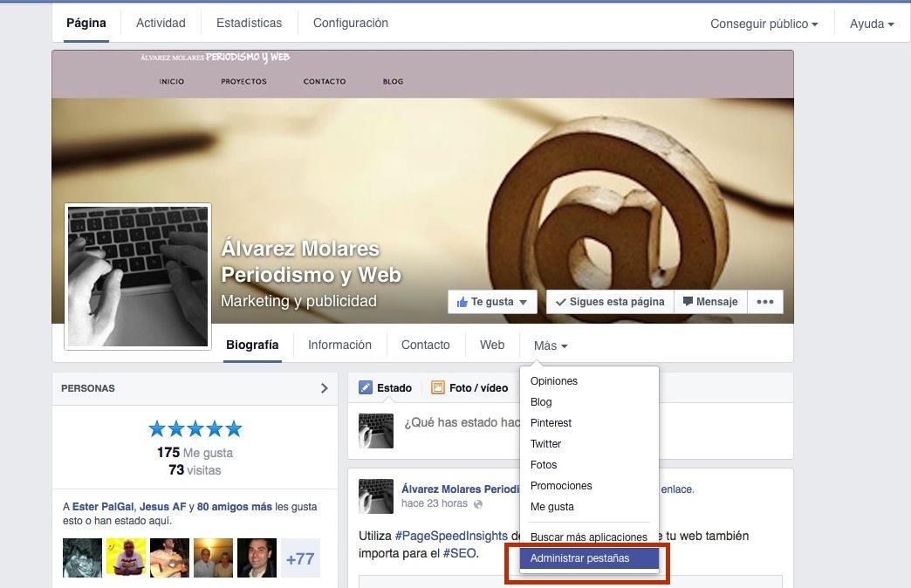Image resolution: width=911 pixels, height=588 pixels.
Task: Click the five-star rating
Action: point(195,428)
